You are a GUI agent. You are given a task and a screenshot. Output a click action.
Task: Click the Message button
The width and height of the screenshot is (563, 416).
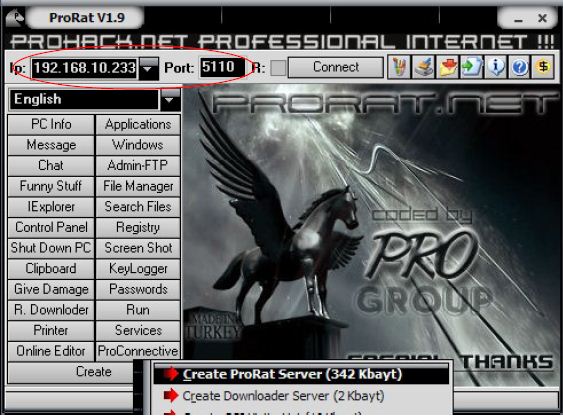51,145
